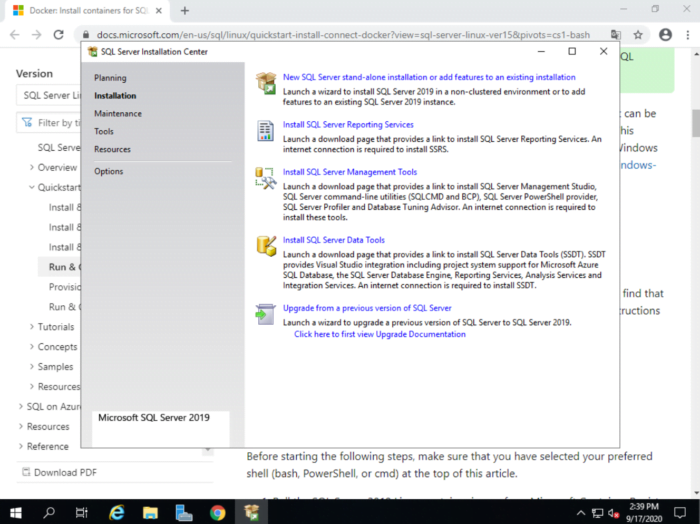This screenshot has width=700, height=524.
Task: Click the translate page icon in address bar
Action: (x=616, y=35)
